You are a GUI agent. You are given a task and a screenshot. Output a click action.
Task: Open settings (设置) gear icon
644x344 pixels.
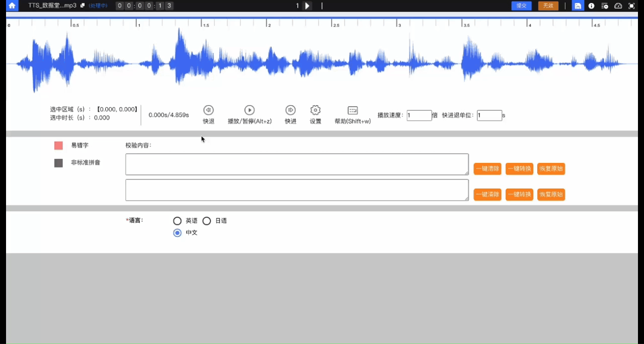(315, 110)
